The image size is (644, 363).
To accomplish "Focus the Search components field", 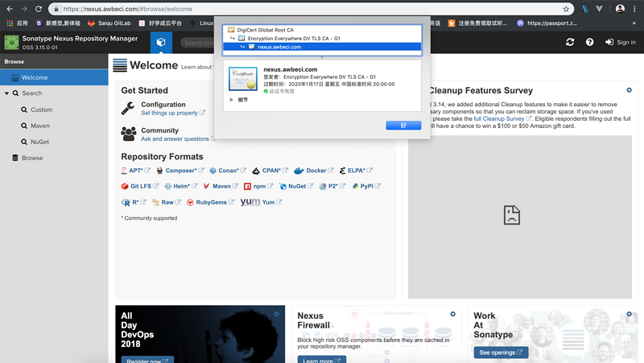I will point(197,43).
